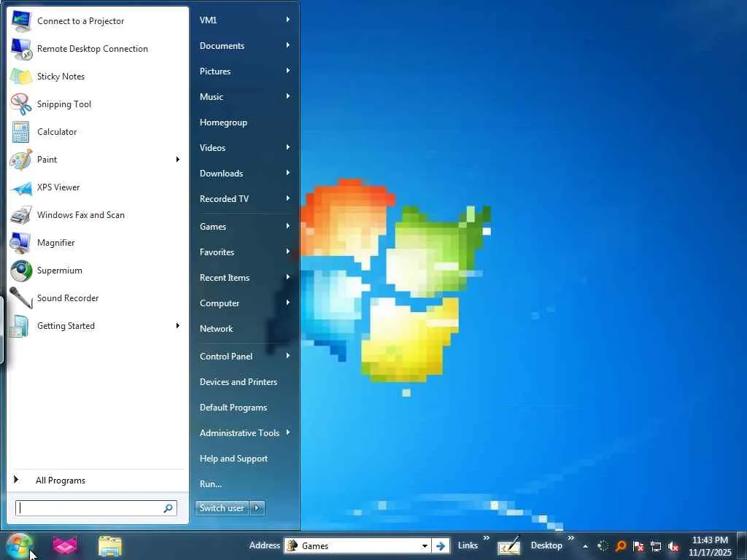Open the Games menu item
Image resolution: width=747 pixels, height=560 pixels.
tap(245, 227)
